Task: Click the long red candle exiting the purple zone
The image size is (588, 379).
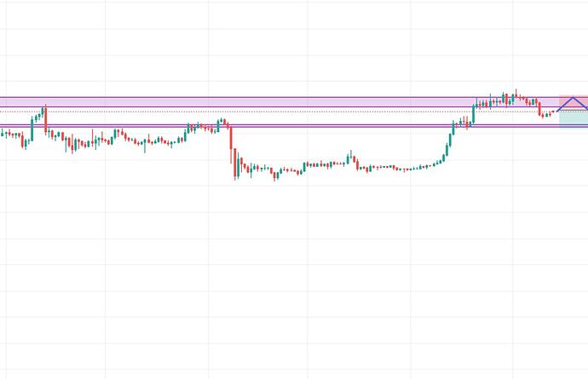Action: pos(539,106)
